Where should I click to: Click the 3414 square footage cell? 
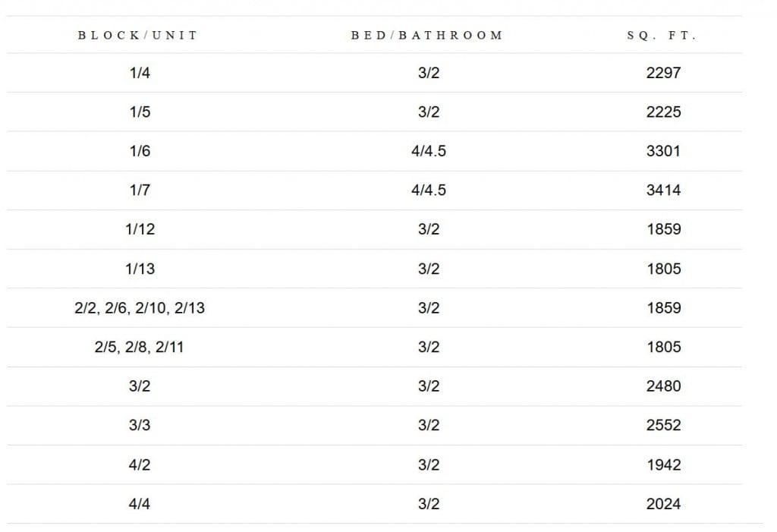pyautogui.click(x=663, y=190)
